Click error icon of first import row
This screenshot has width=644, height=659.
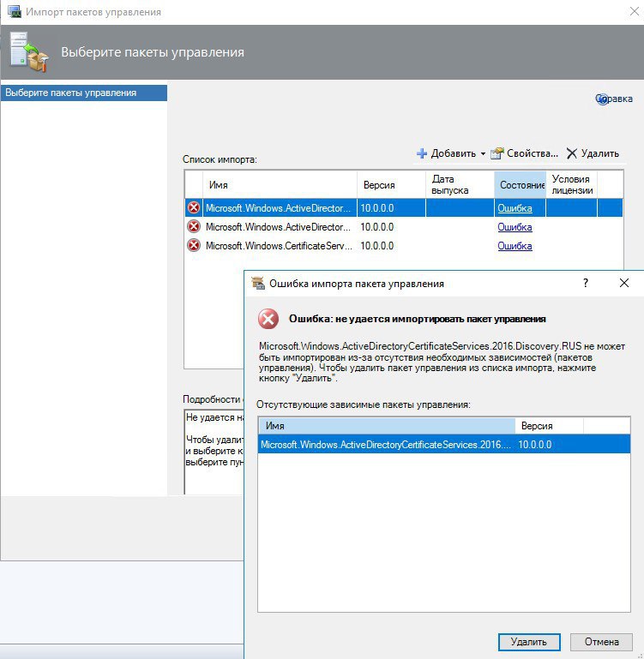194,207
